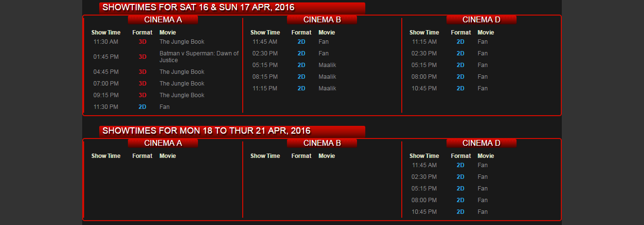The height and width of the screenshot is (225, 644).
Task: Select the Cinema A label in the Sat-Sun section
Action: point(163,19)
